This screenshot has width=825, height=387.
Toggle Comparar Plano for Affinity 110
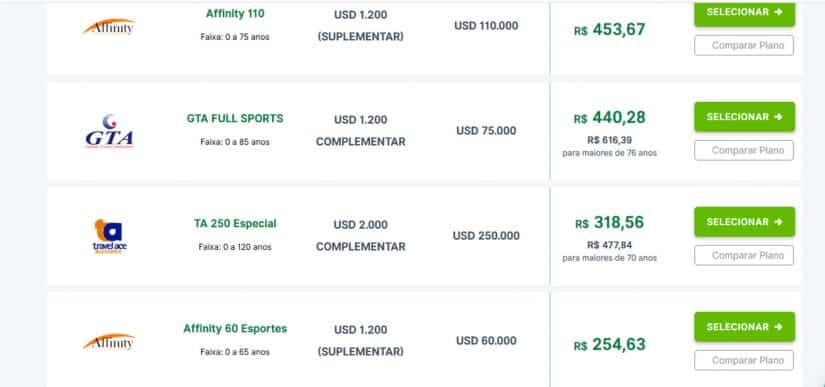click(x=744, y=45)
